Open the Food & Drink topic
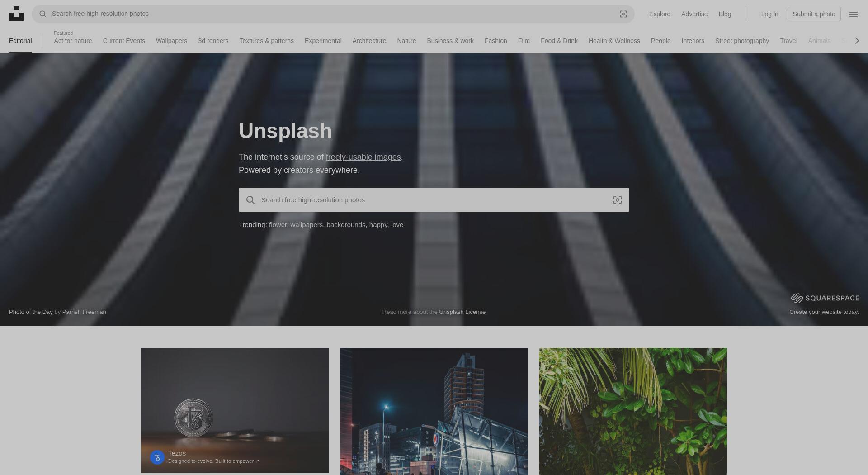The height and width of the screenshot is (475, 868). [559, 41]
